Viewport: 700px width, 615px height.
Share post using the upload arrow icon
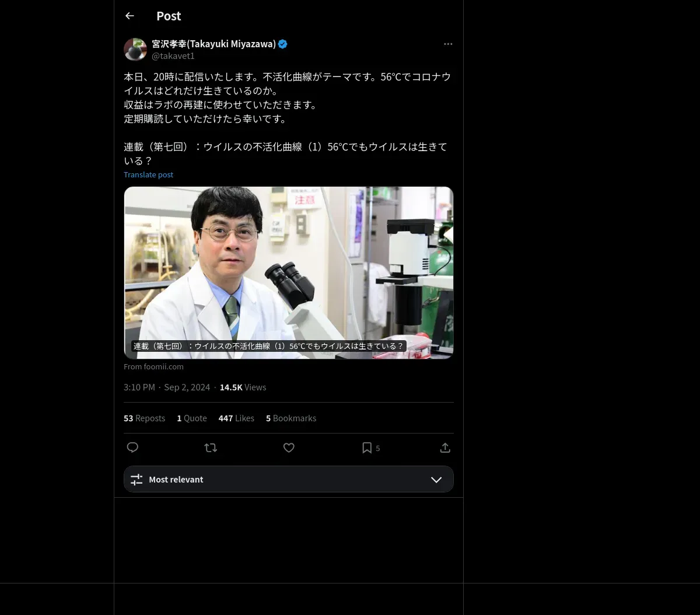[x=445, y=448]
